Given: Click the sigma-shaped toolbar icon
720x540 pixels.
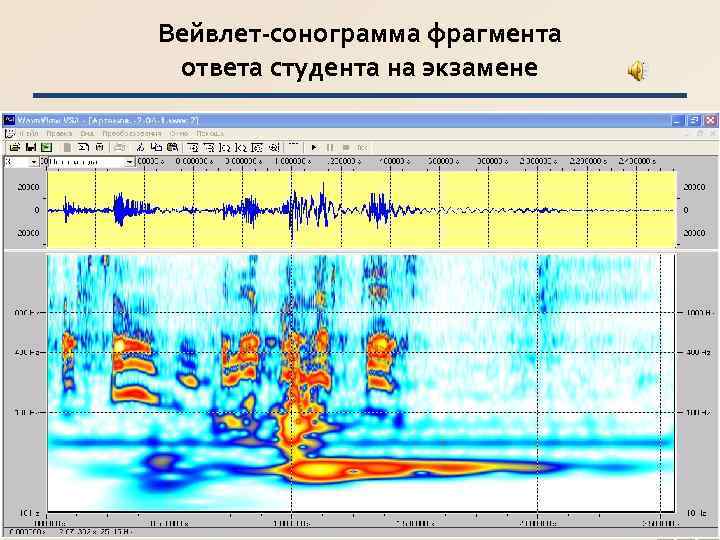Looking at the screenshot, I should pyautogui.click(x=83, y=147).
